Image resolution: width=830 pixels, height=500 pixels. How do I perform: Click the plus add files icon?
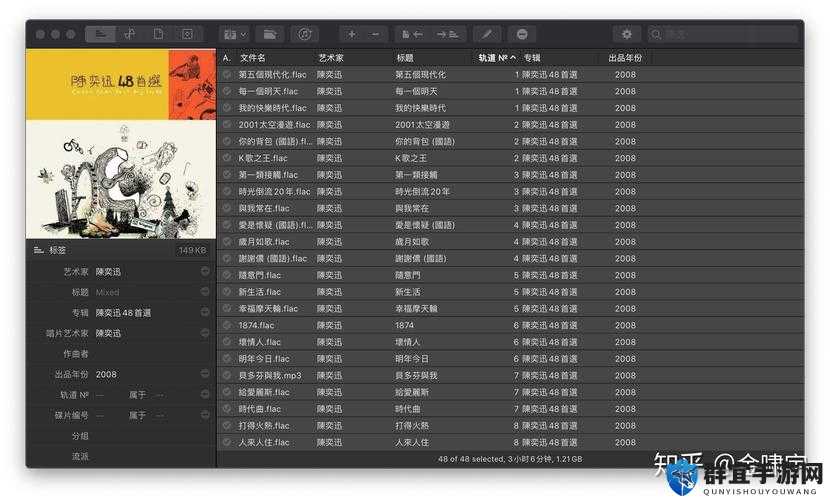(x=351, y=34)
